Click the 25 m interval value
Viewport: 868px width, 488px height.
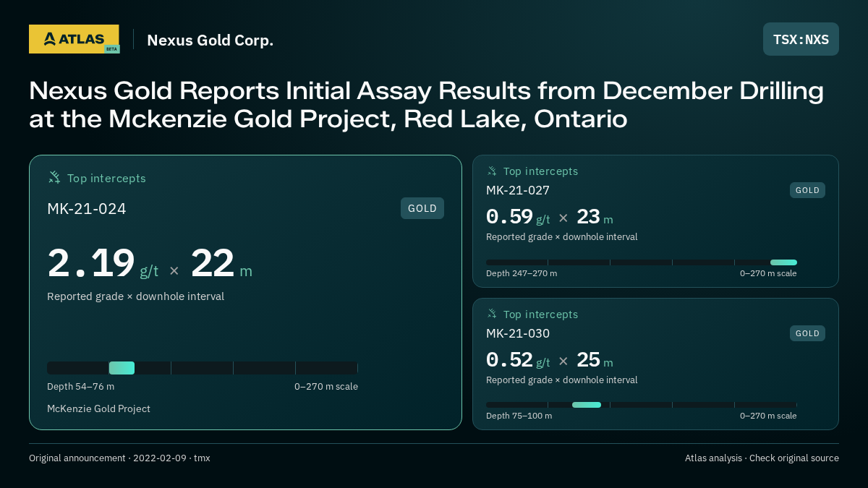(x=595, y=360)
